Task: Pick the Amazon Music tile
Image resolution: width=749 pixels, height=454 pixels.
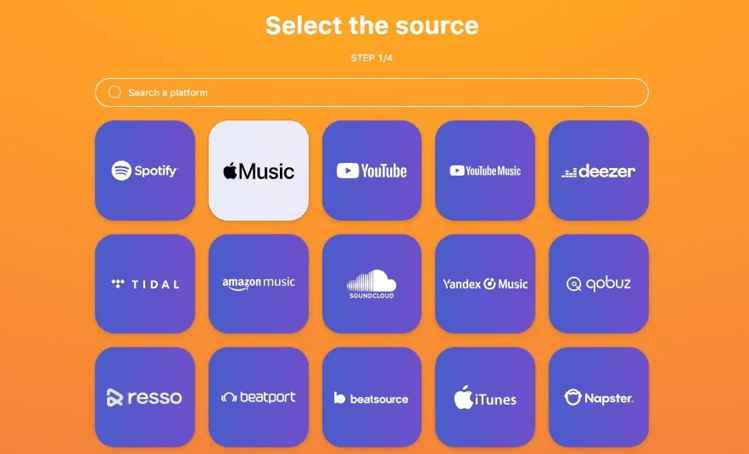Action: pos(258,284)
